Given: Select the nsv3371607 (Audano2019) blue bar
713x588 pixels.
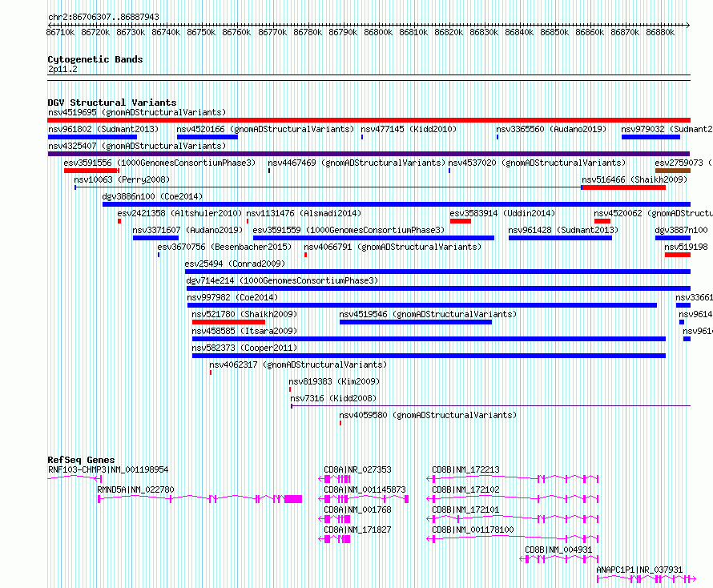Looking at the screenshot, I should pos(155,238).
